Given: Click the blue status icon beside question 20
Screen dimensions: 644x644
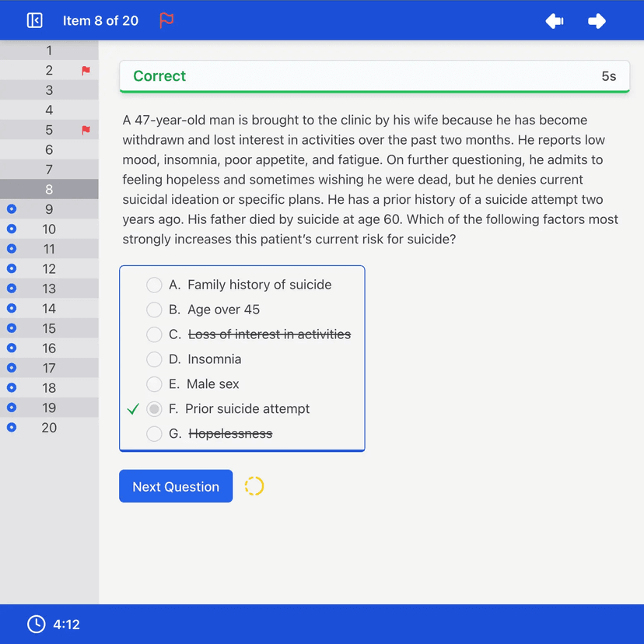Looking at the screenshot, I should point(11,427).
